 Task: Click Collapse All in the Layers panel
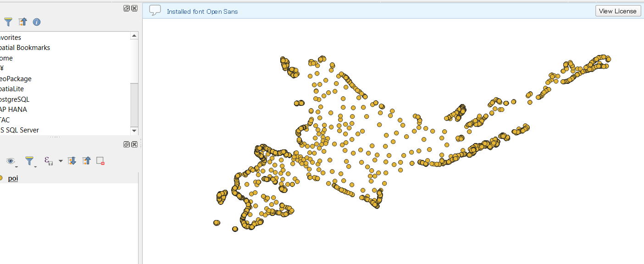(x=87, y=161)
